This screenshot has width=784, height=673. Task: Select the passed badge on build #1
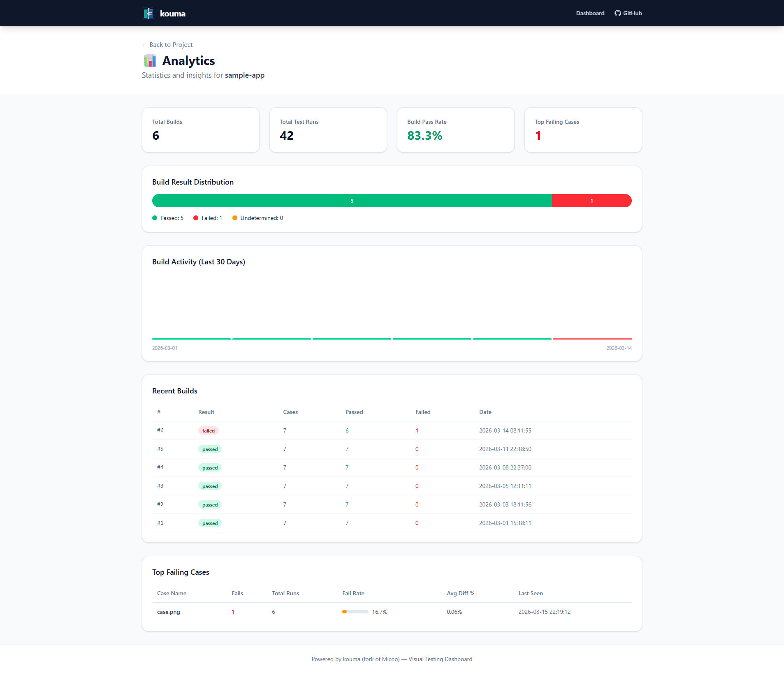click(210, 523)
